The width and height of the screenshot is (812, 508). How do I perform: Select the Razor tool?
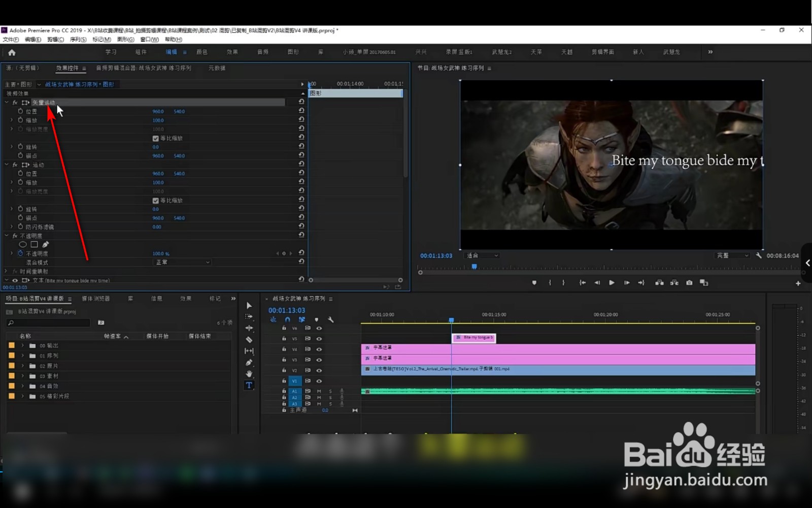pyautogui.click(x=249, y=339)
